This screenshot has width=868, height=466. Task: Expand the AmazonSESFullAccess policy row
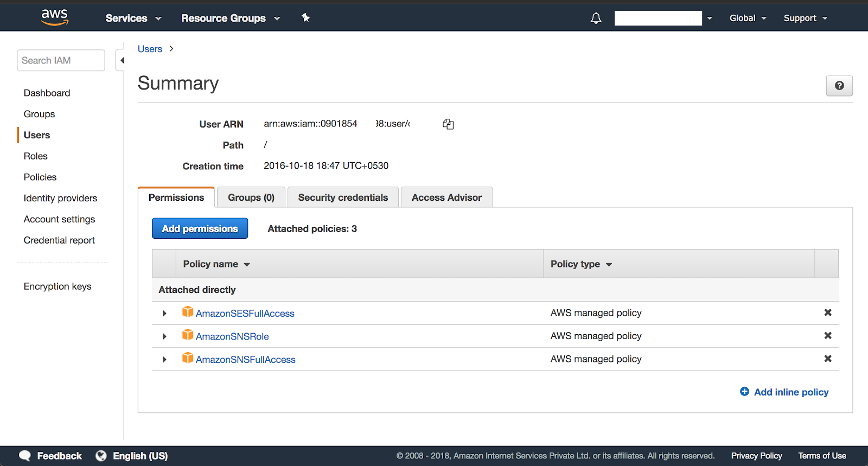point(164,314)
